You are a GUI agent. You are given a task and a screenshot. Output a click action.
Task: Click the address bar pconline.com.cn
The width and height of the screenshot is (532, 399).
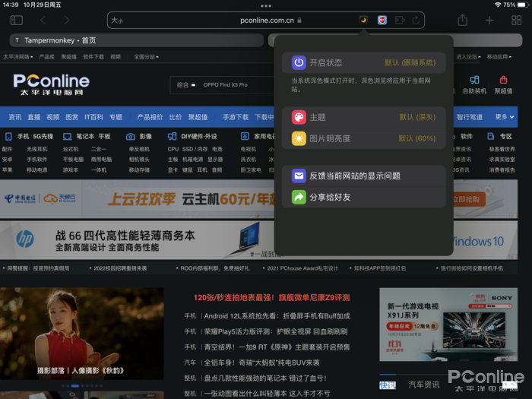tap(266, 21)
